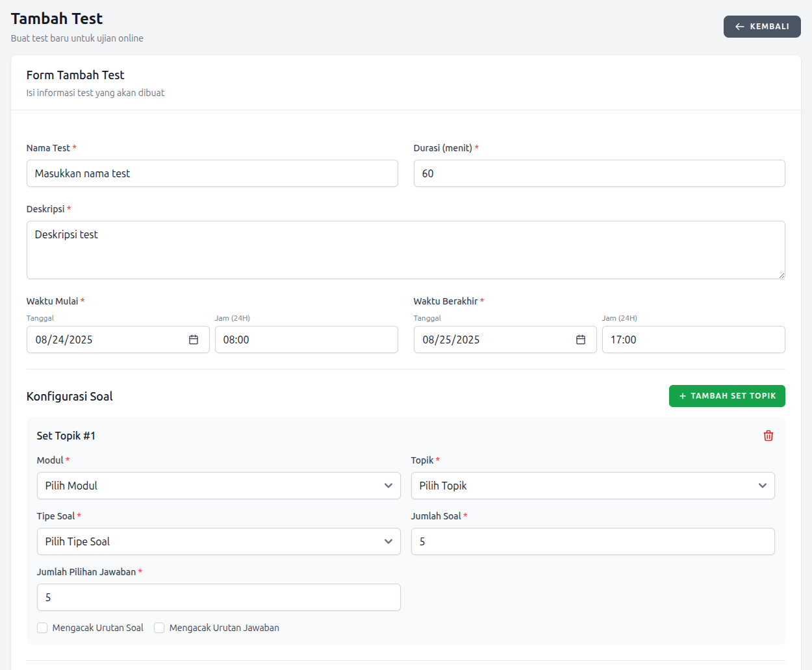Click the red trash icon for Set Topik #1
The height and width of the screenshot is (670, 812).
[768, 436]
